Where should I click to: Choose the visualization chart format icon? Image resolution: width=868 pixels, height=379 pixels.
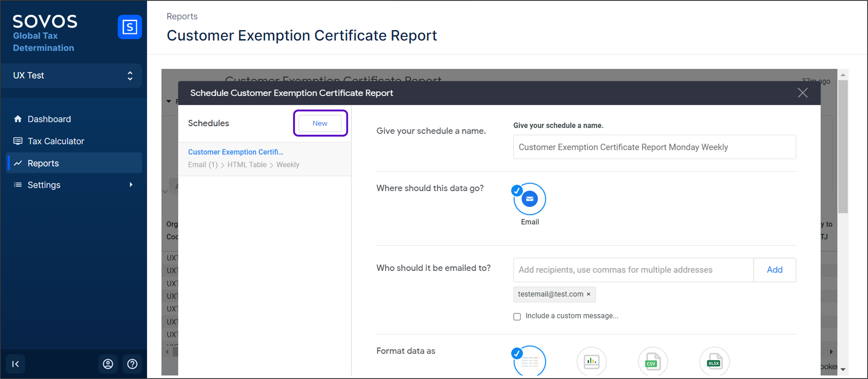[x=591, y=362]
